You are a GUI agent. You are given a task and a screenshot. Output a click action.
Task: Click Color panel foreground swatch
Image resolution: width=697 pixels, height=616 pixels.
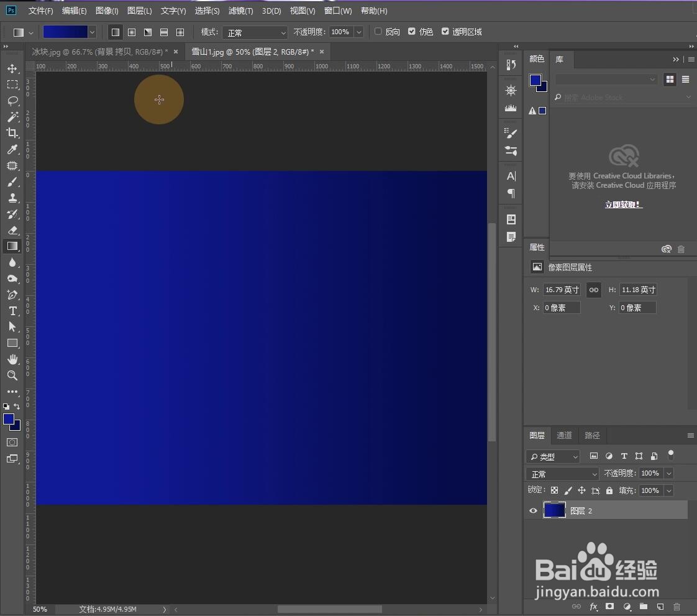click(535, 80)
